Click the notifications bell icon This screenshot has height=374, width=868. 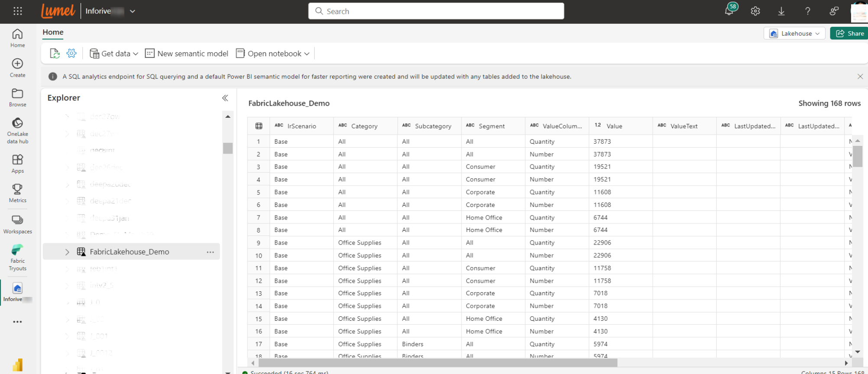729,11
